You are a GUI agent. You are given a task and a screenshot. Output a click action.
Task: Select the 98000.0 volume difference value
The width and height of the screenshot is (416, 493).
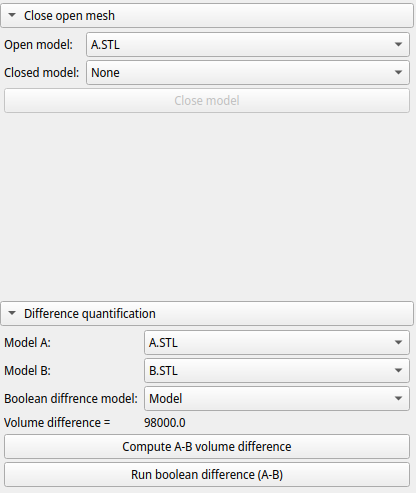(x=165, y=423)
